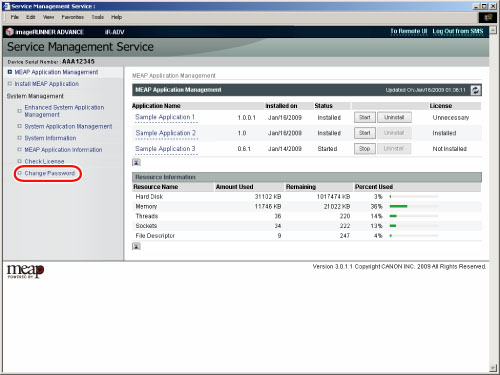The image size is (500, 375).
Task: Click the Memory percent used bar
Action: pyautogui.click(x=414, y=206)
